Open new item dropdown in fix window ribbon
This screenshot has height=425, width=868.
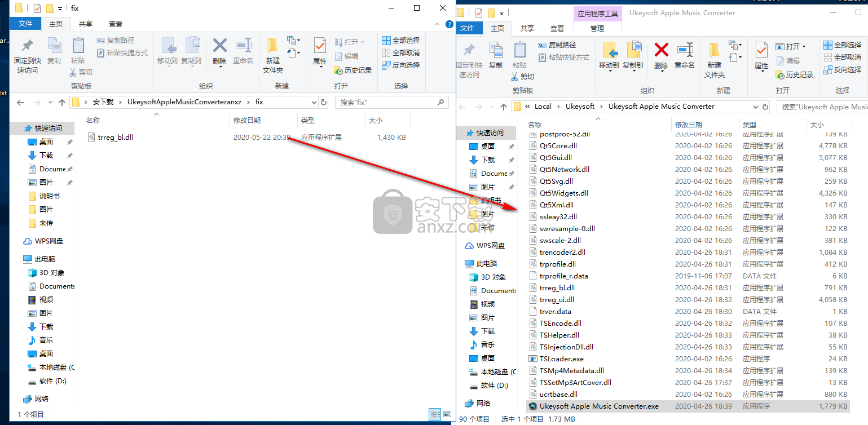[294, 41]
